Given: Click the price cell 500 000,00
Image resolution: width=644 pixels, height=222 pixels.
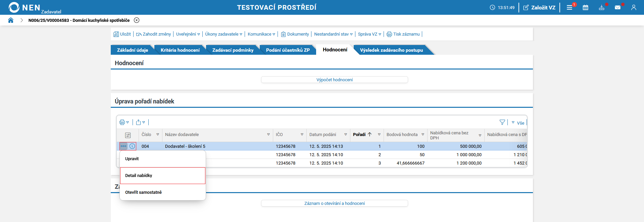Looking at the screenshot, I should coord(456,146).
